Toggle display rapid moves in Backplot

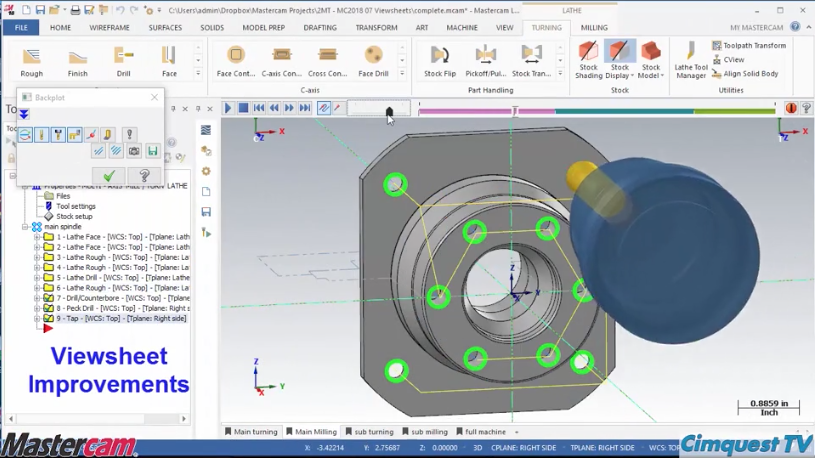click(75, 135)
